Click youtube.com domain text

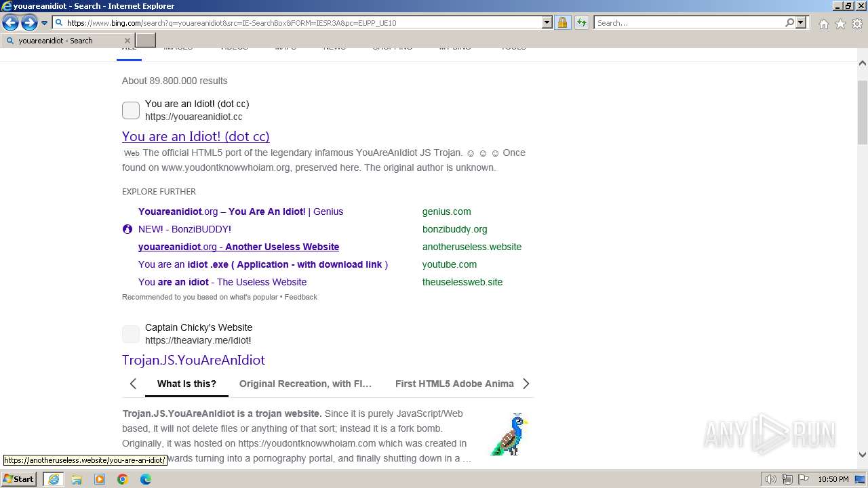click(x=450, y=264)
